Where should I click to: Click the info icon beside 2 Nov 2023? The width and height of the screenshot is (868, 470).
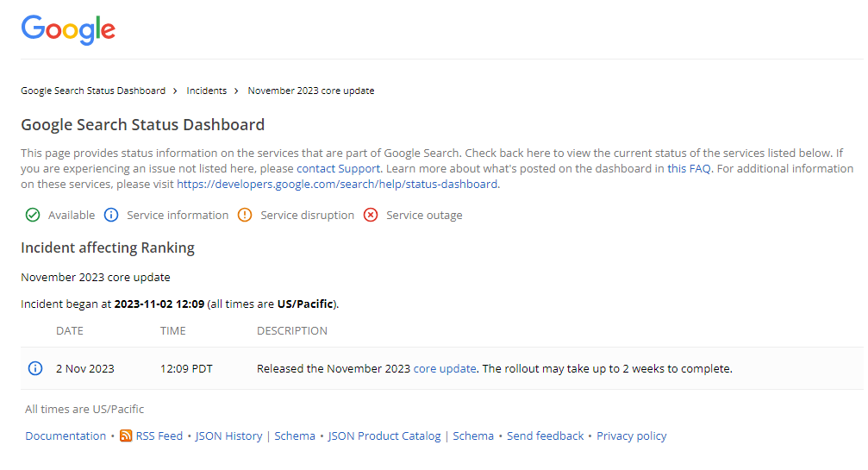point(35,368)
